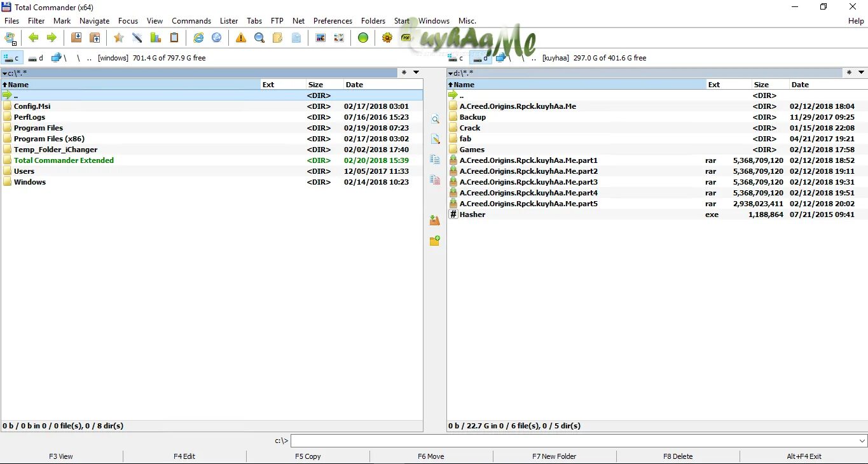This screenshot has width=868, height=464.
Task: Click the F4 Edit button
Action: tap(184, 456)
